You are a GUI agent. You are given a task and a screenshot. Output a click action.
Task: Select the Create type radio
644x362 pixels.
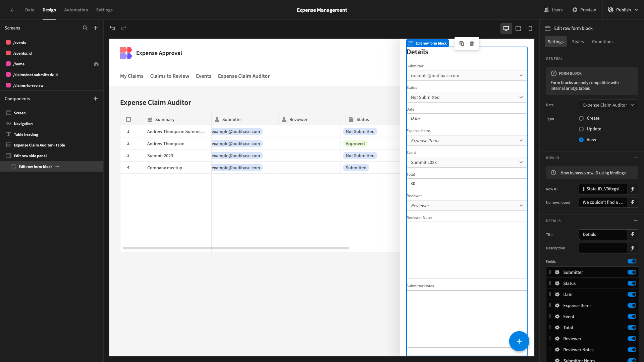click(x=581, y=118)
